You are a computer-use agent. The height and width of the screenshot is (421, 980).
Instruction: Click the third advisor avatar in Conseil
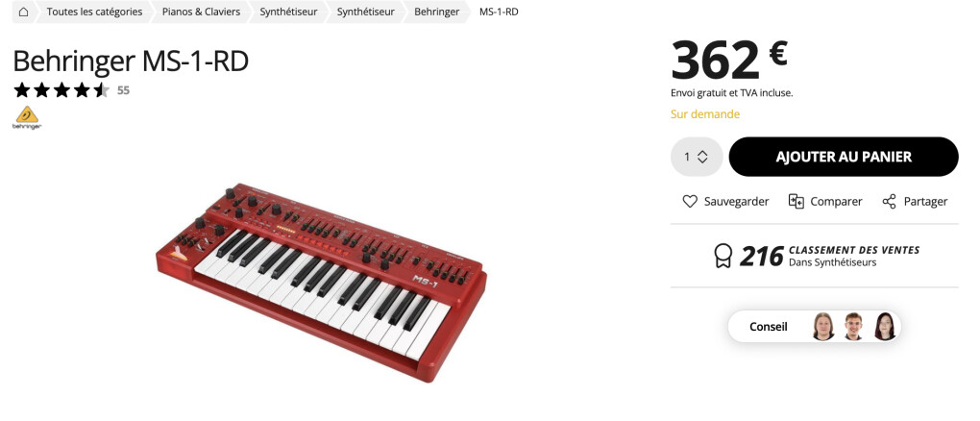[x=884, y=327]
